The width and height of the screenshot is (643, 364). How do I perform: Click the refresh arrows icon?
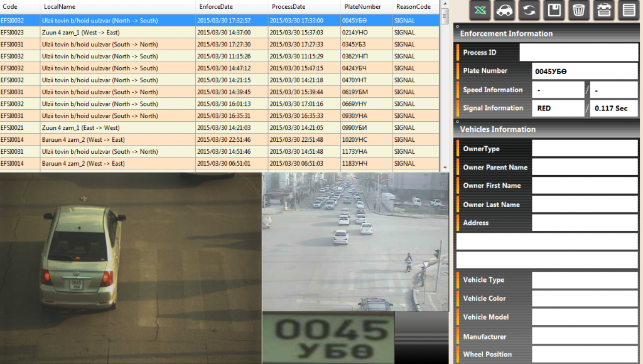pyautogui.click(x=529, y=10)
